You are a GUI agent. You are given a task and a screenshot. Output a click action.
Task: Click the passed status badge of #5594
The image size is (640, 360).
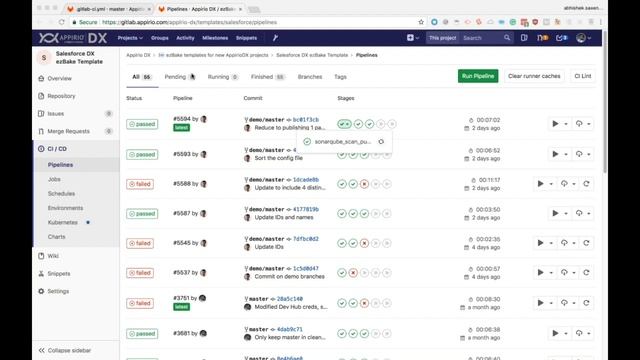point(142,124)
